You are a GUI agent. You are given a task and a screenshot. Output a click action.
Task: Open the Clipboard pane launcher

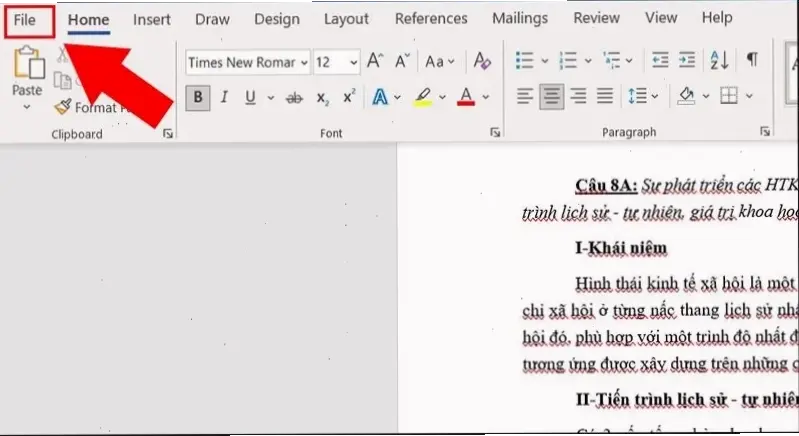(x=168, y=133)
